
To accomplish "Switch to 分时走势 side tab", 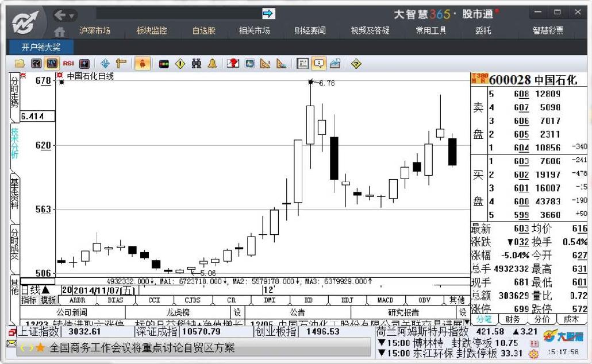I will point(14,92).
